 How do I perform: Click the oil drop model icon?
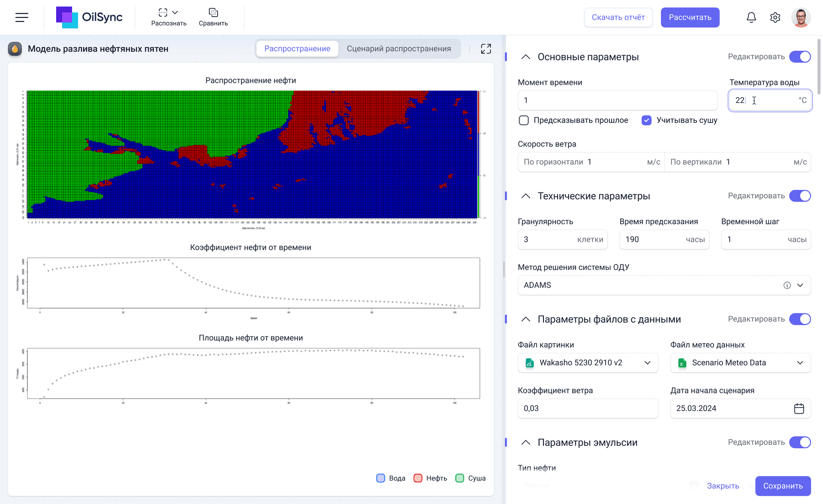click(x=15, y=49)
